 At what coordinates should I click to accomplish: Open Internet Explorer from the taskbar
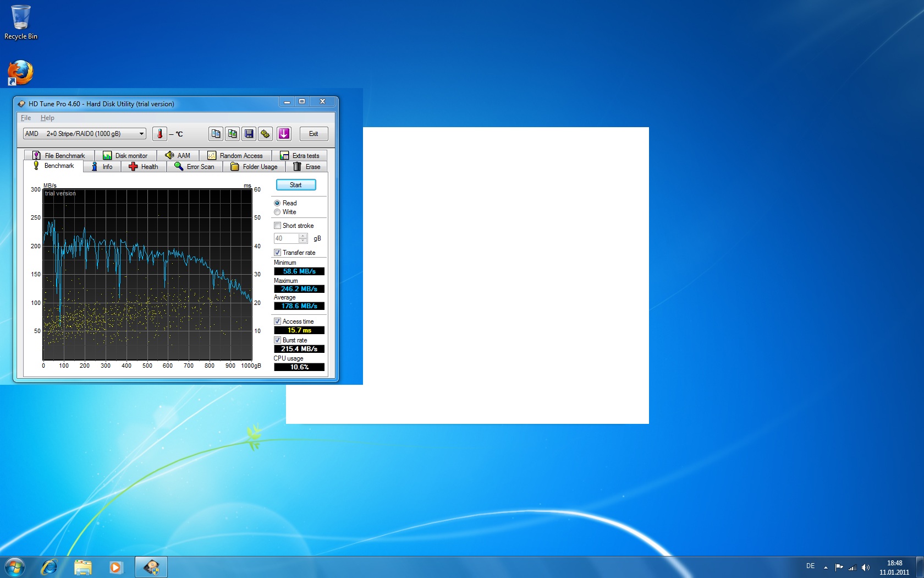(50, 567)
